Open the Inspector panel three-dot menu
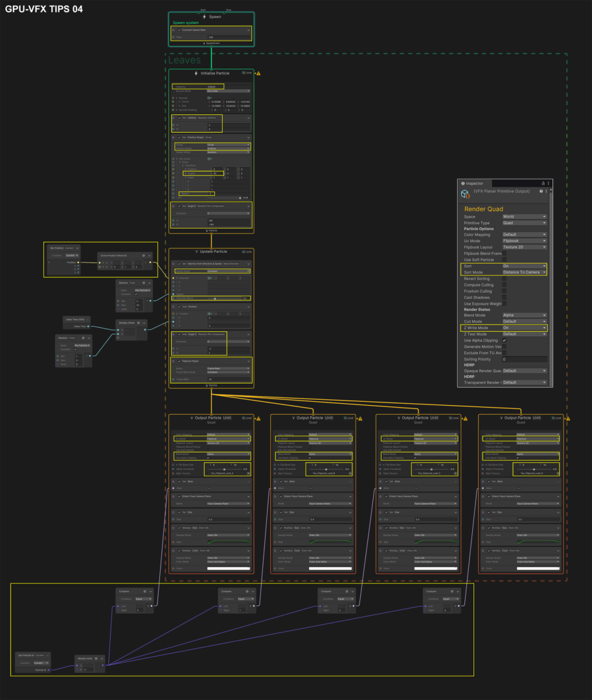 click(548, 183)
